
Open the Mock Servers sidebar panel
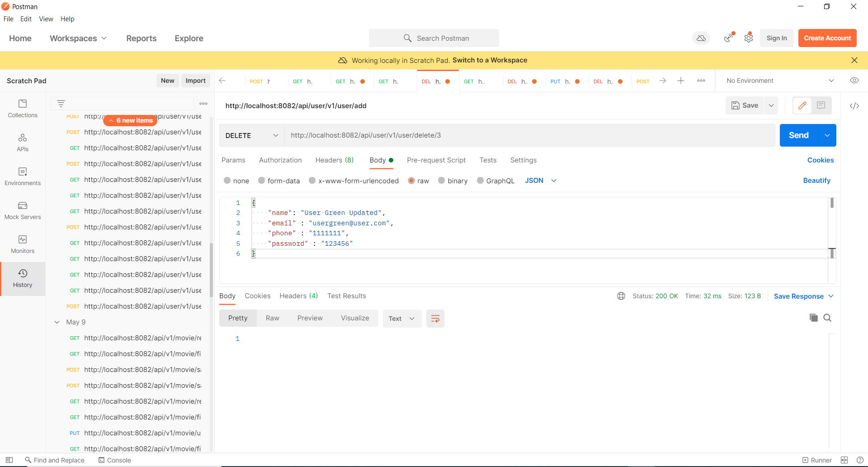coord(23,211)
